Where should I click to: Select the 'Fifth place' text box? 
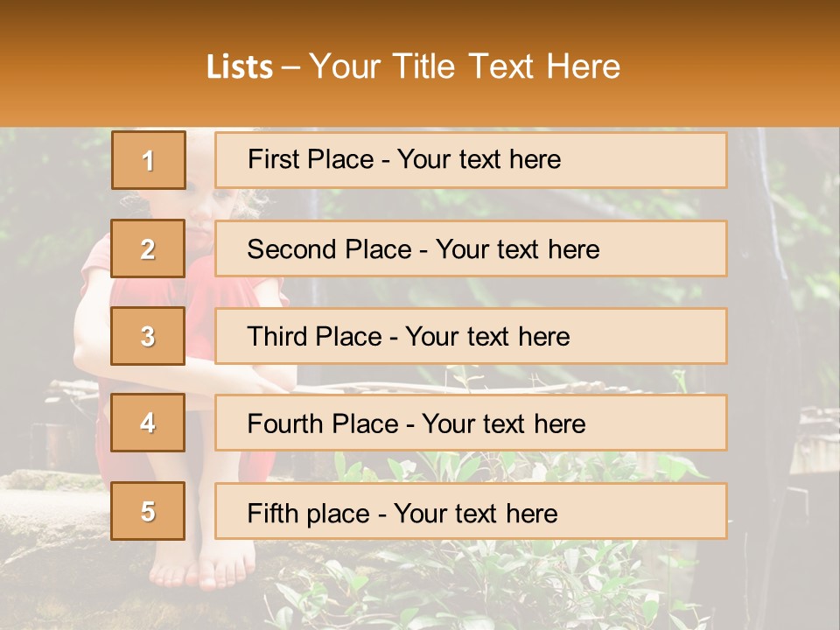471,511
